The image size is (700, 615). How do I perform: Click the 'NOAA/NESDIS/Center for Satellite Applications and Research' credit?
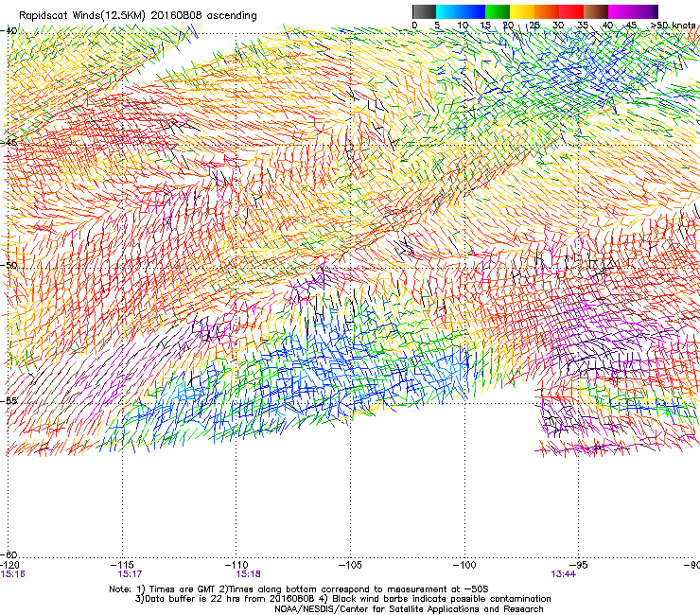pyautogui.click(x=409, y=609)
